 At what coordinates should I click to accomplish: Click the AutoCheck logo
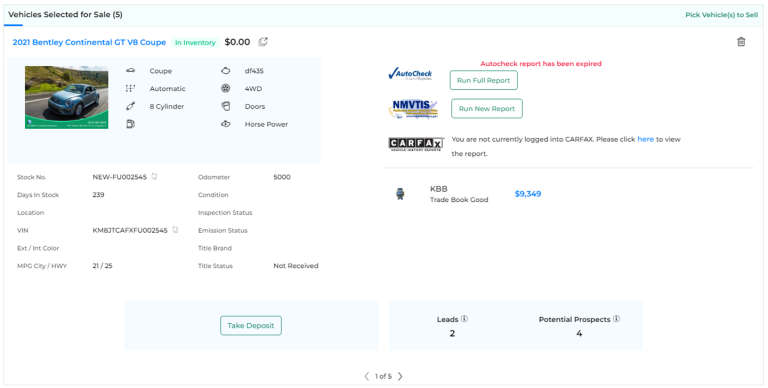pyautogui.click(x=410, y=74)
